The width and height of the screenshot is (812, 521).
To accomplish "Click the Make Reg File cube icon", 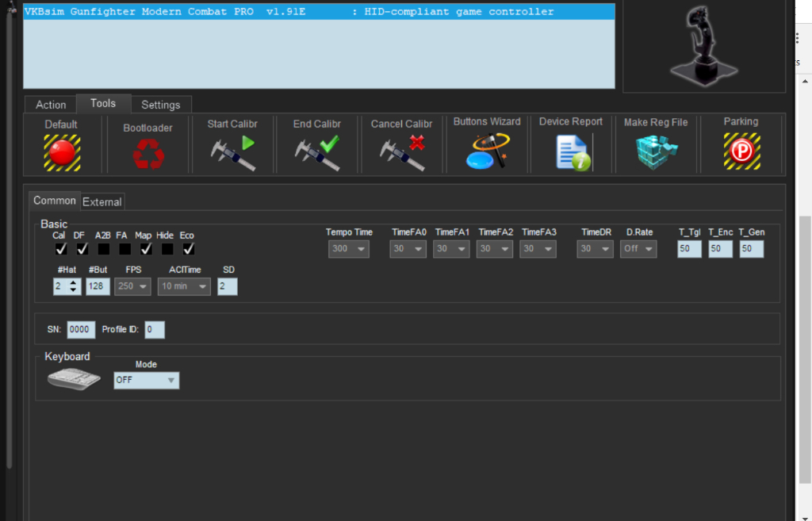I will [656, 151].
